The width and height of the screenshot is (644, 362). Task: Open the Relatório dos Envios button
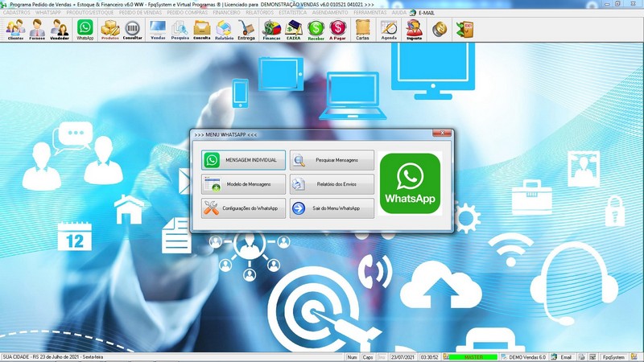tap(332, 184)
